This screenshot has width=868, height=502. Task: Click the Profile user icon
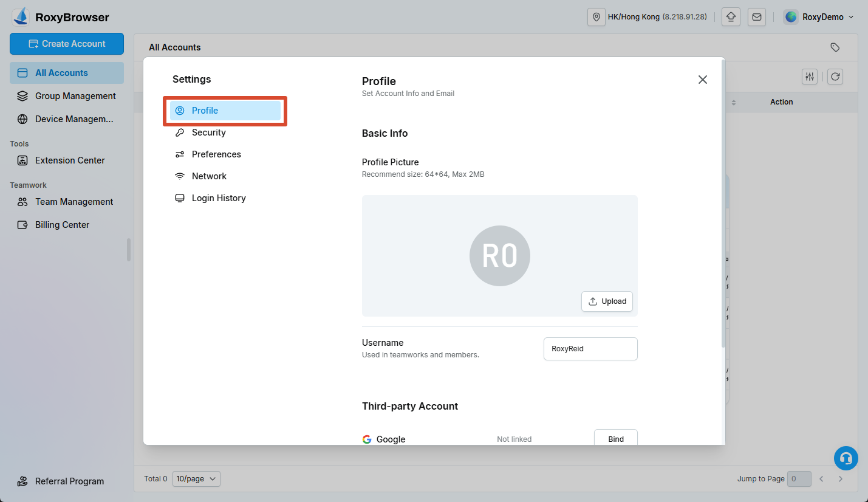point(180,111)
